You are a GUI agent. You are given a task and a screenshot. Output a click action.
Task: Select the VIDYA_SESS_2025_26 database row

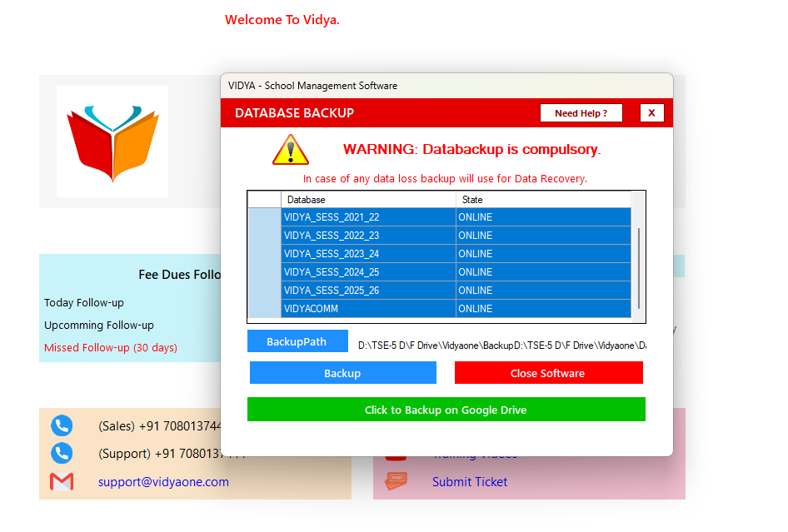pyautogui.click(x=440, y=291)
